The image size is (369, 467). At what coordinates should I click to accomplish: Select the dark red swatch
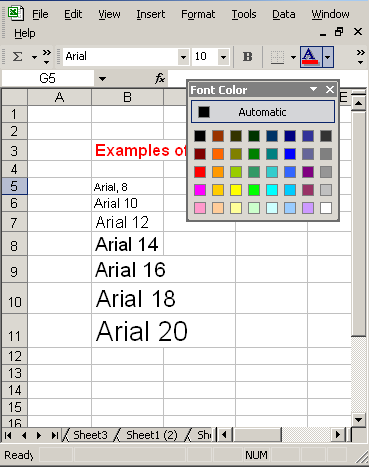click(200, 154)
